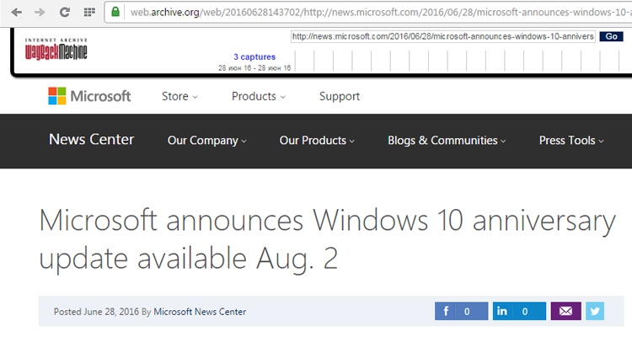Open the Press Tools menu
Screen dimensions: 632x364
pyautogui.click(x=571, y=141)
